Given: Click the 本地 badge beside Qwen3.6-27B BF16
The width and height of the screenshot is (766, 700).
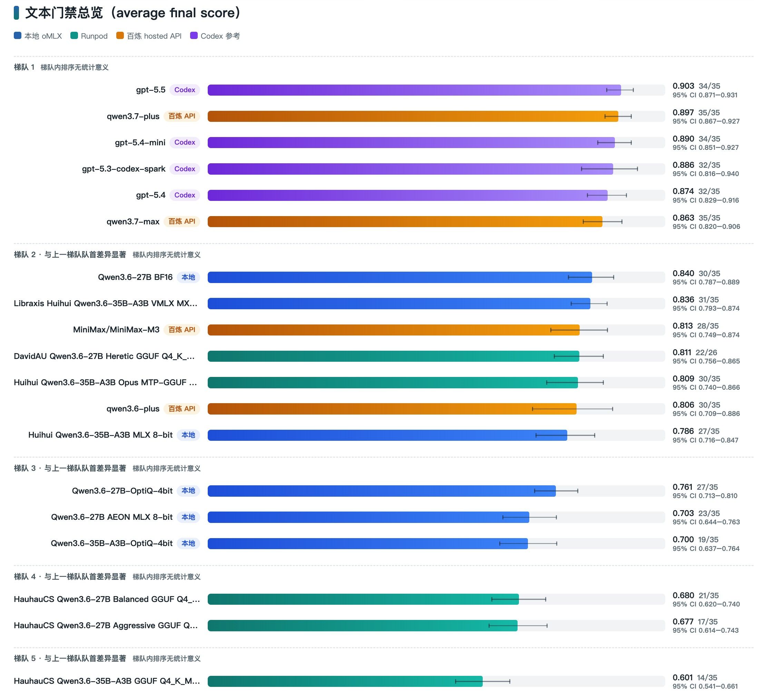Looking at the screenshot, I should tap(188, 277).
